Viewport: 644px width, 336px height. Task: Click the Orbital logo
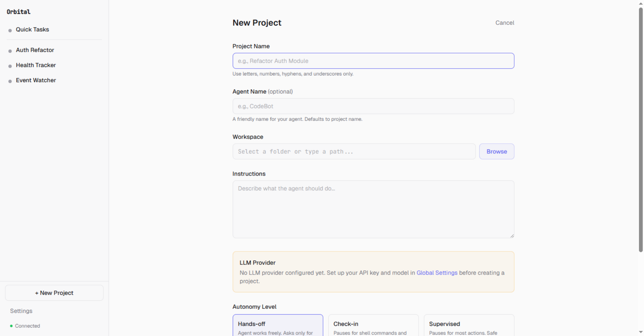coord(18,11)
